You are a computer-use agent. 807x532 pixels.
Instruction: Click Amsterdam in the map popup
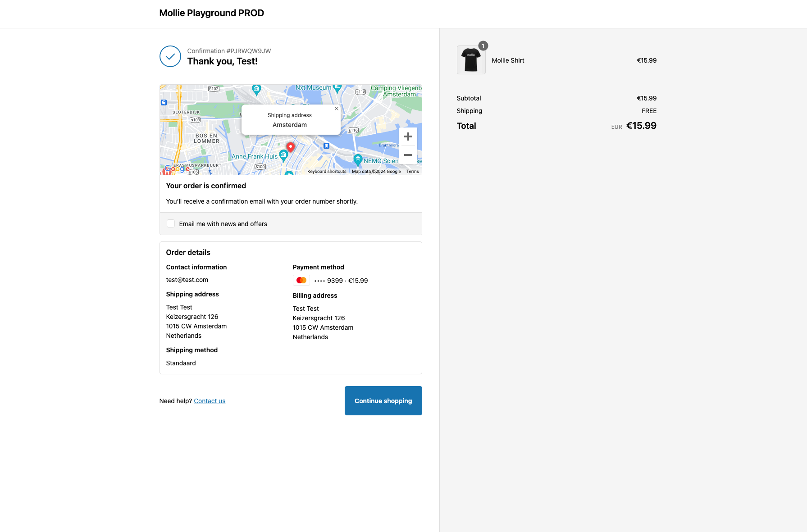(x=290, y=125)
